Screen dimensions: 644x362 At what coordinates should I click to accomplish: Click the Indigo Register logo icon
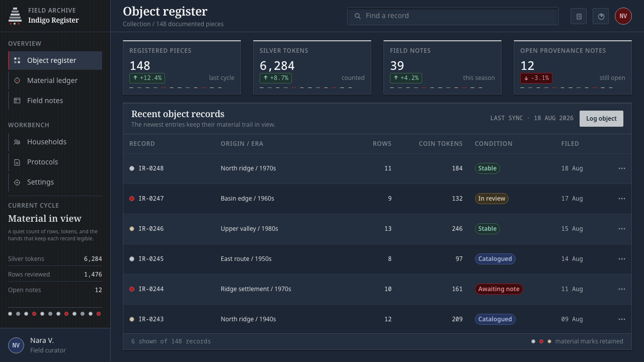pyautogui.click(x=15, y=16)
